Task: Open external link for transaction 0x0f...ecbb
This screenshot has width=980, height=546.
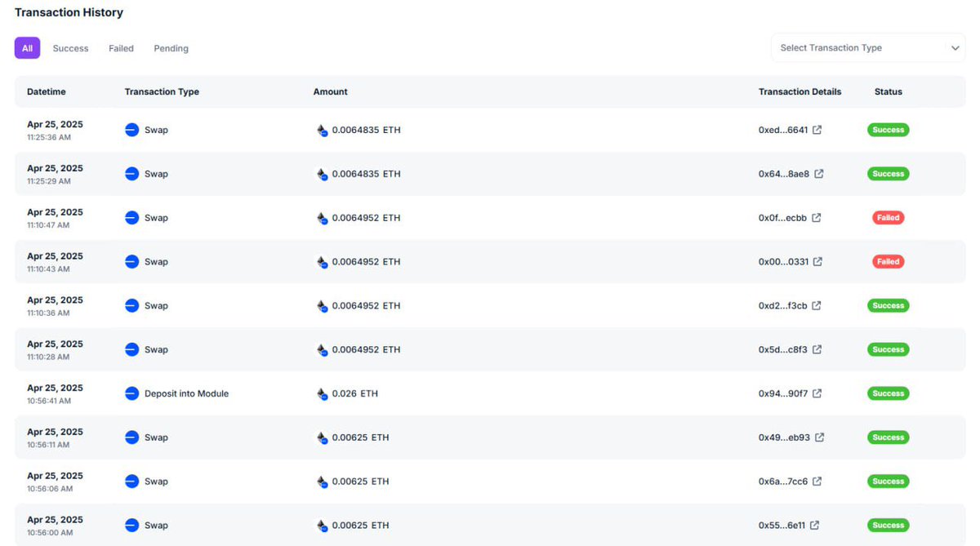Action: tap(816, 218)
